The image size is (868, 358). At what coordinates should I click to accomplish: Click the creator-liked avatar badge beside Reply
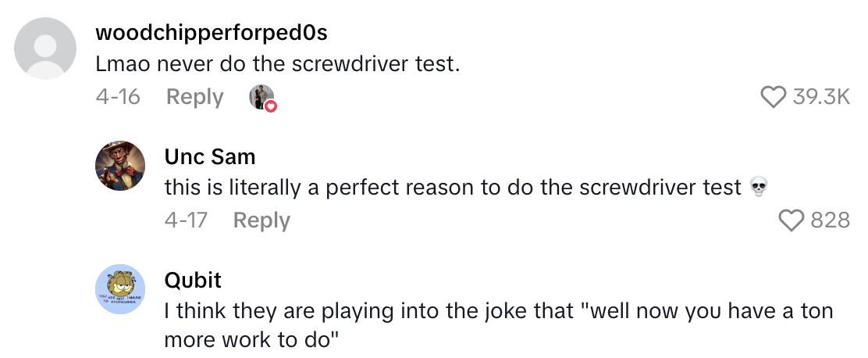point(261,97)
